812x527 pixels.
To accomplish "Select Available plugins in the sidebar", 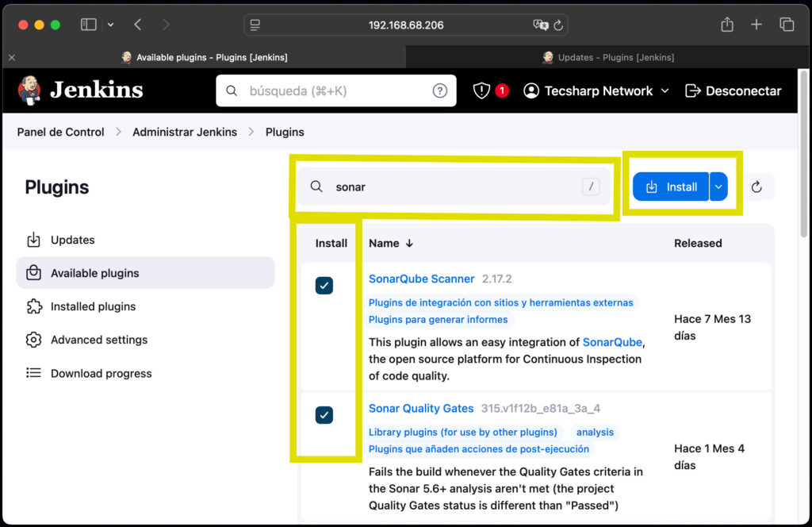I will pos(146,272).
